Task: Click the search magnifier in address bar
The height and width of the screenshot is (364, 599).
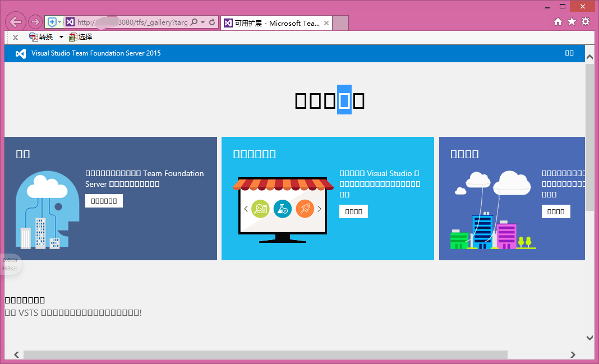Action: 194,22
